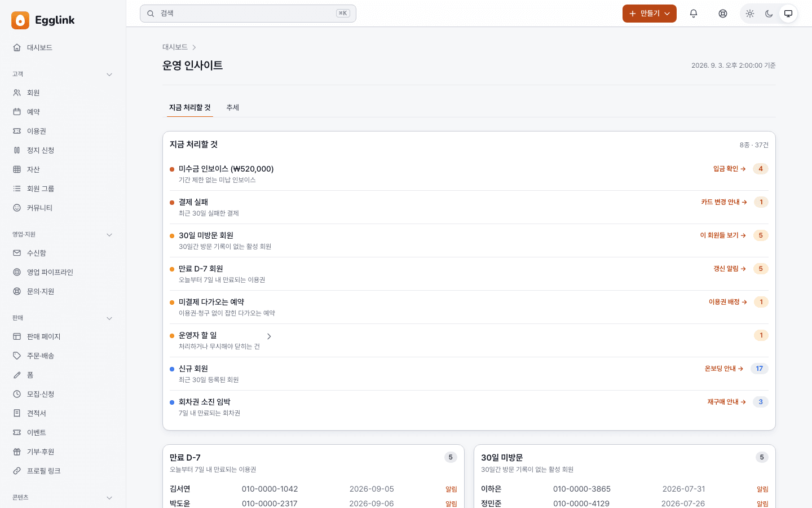Open 기부·후원 gift icon
This screenshot has height=508, width=812.
coord(17,452)
